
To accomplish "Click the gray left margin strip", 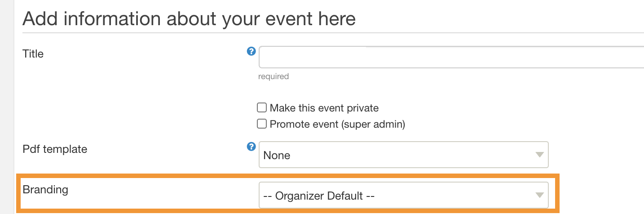I will tap(7, 107).
